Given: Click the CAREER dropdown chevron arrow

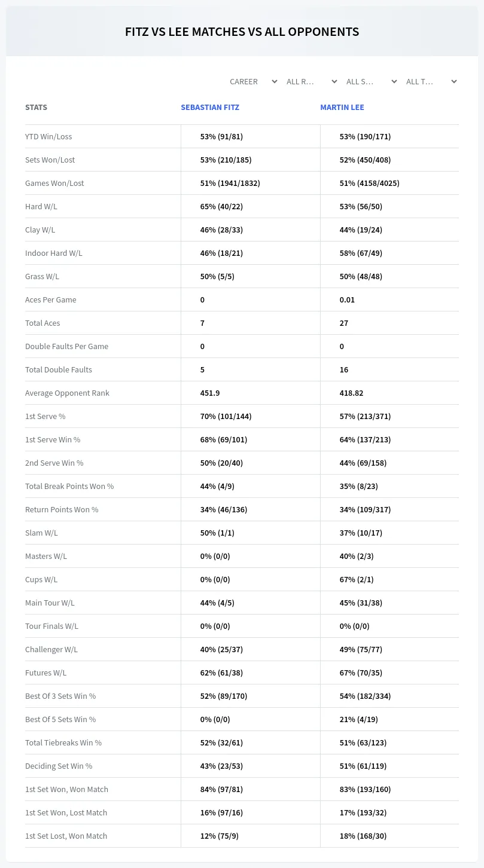Looking at the screenshot, I should click(275, 82).
